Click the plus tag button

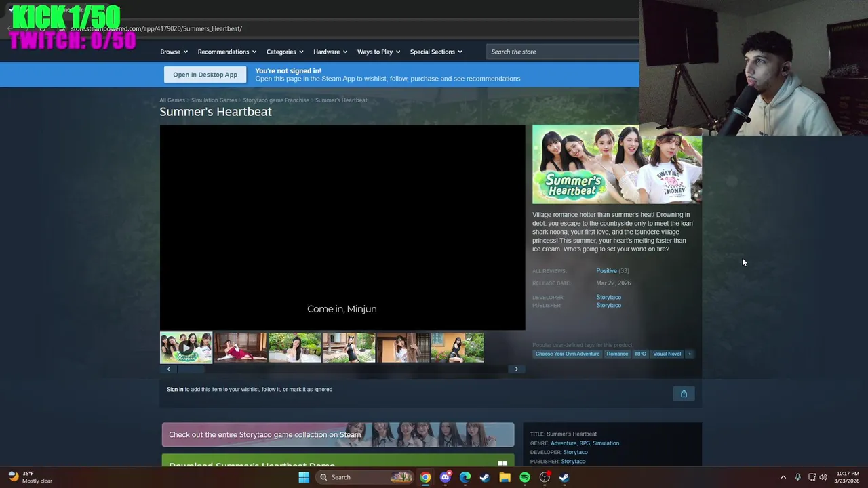[x=690, y=354]
